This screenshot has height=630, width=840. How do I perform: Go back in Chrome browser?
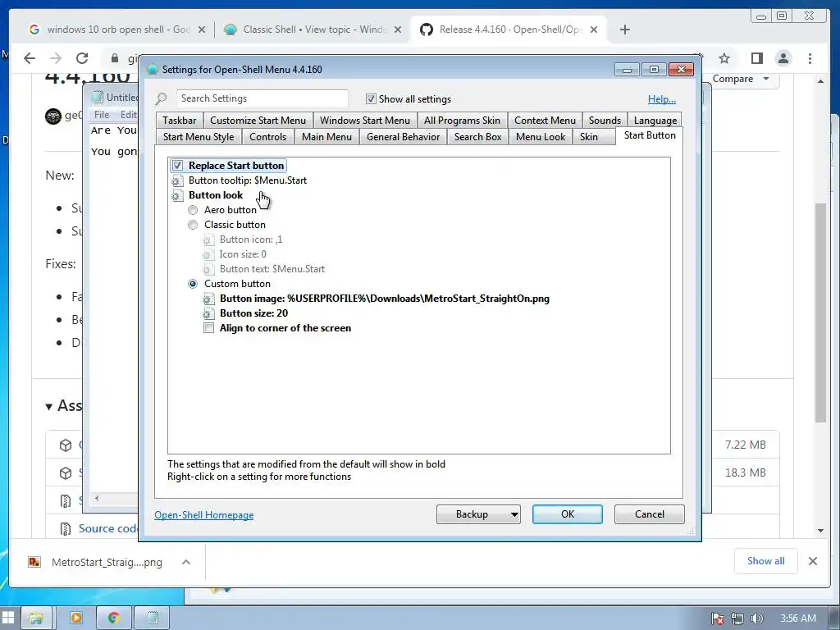(30, 58)
